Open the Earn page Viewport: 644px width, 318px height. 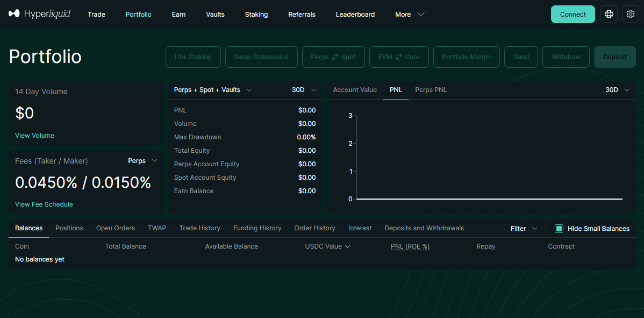178,15
